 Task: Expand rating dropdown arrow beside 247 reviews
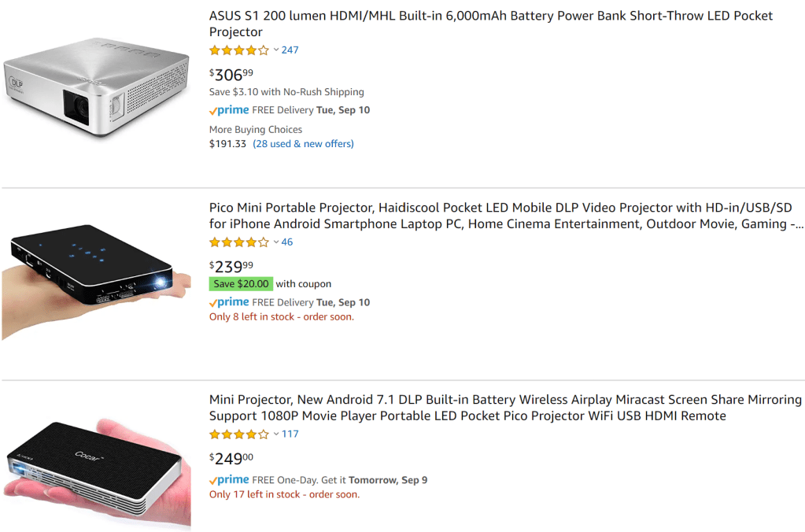(x=276, y=50)
